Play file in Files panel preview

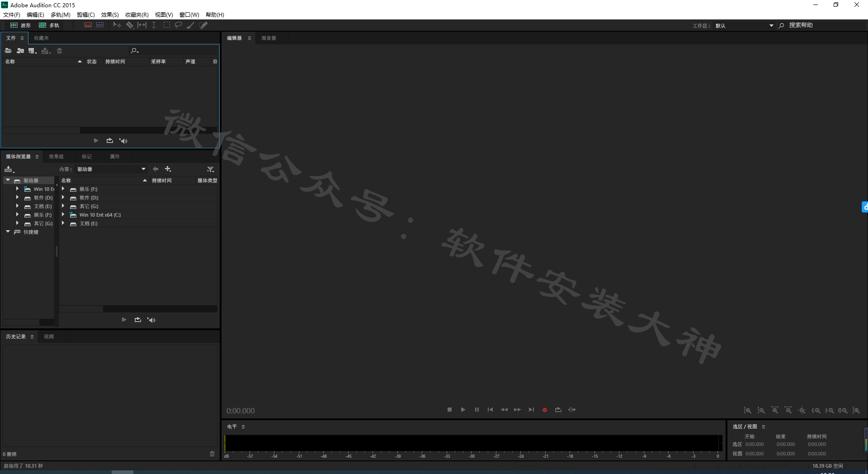(96, 141)
